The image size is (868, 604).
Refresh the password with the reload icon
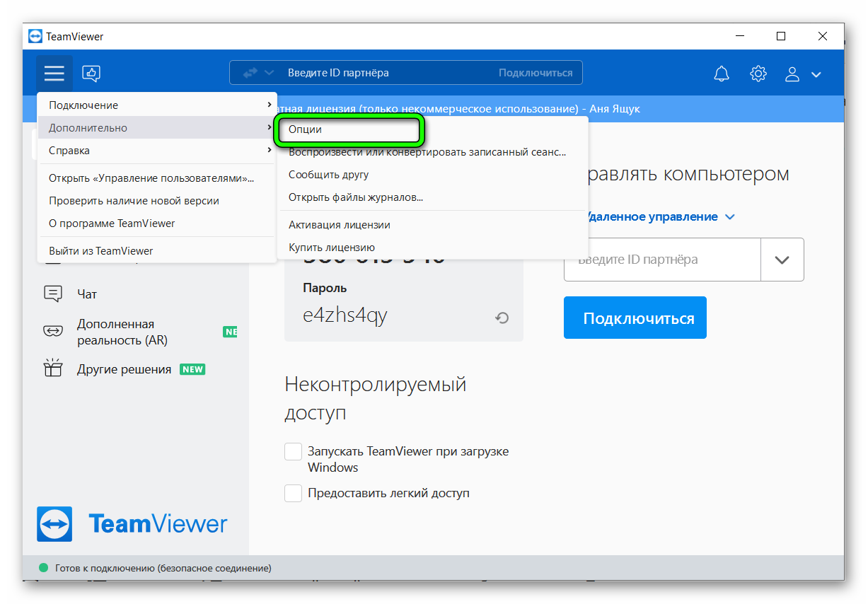pyautogui.click(x=502, y=318)
